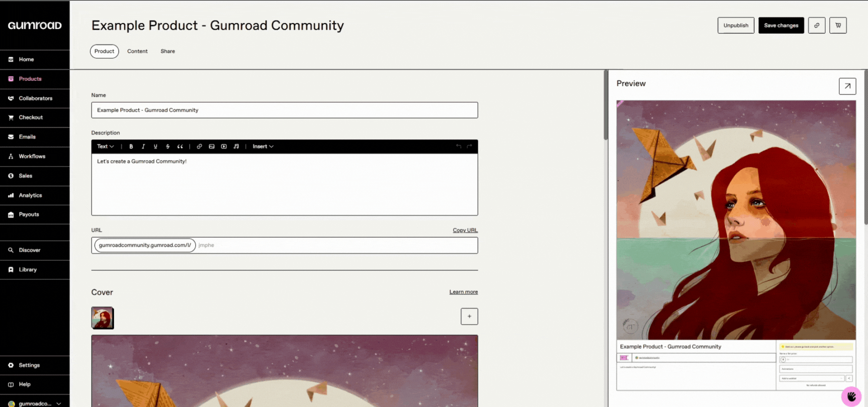Viewport: 868px width, 407px height.
Task: Open the Cover Learn more link
Action: (x=463, y=292)
